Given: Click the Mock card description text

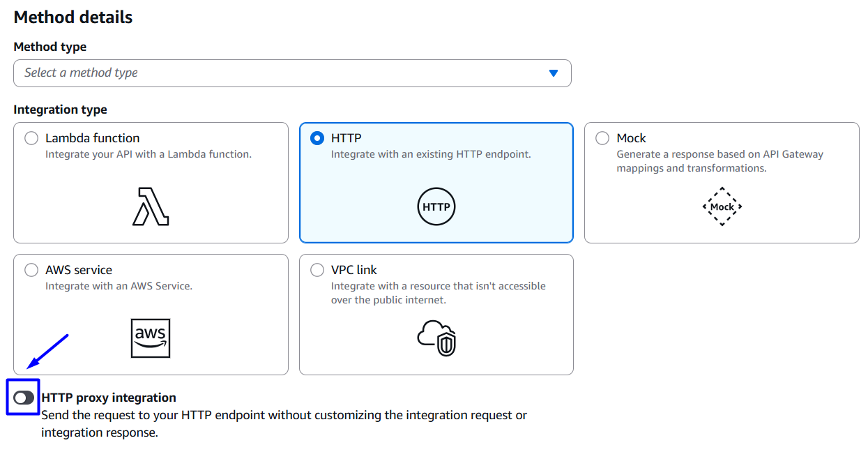Looking at the screenshot, I should [719, 161].
